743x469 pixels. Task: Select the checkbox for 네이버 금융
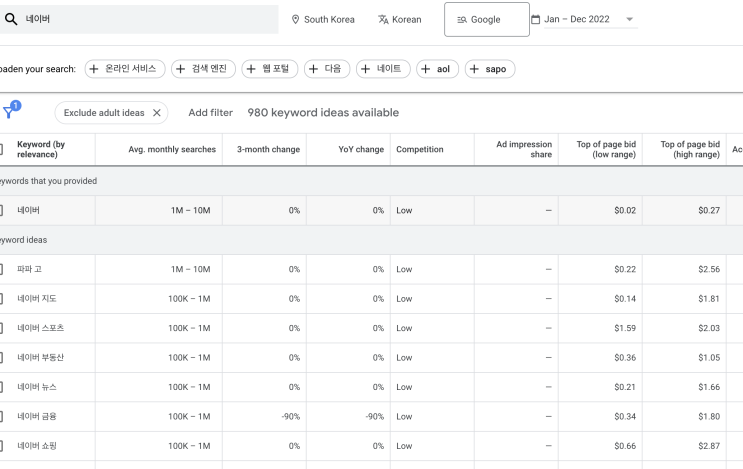point(1,416)
